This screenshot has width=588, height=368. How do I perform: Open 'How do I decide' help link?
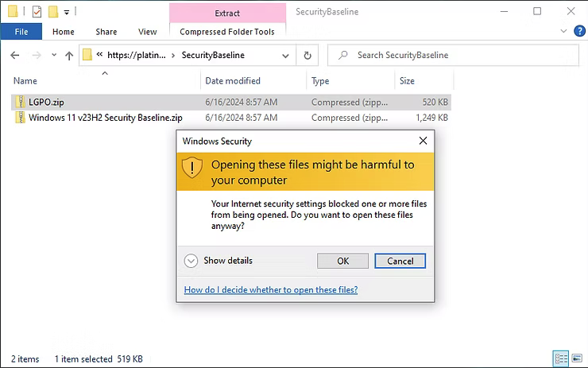point(271,289)
